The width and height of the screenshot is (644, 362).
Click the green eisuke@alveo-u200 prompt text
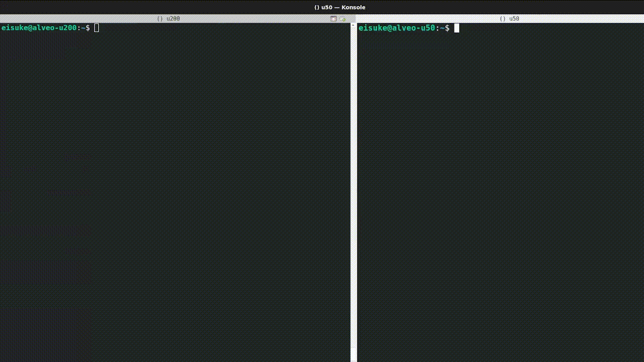click(38, 28)
